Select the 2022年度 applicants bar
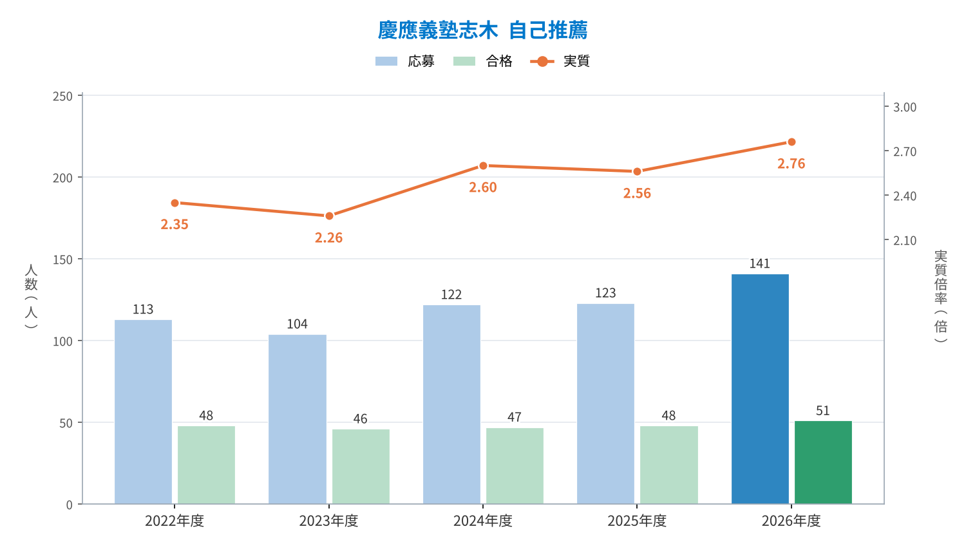The image size is (966, 560). coord(143,412)
